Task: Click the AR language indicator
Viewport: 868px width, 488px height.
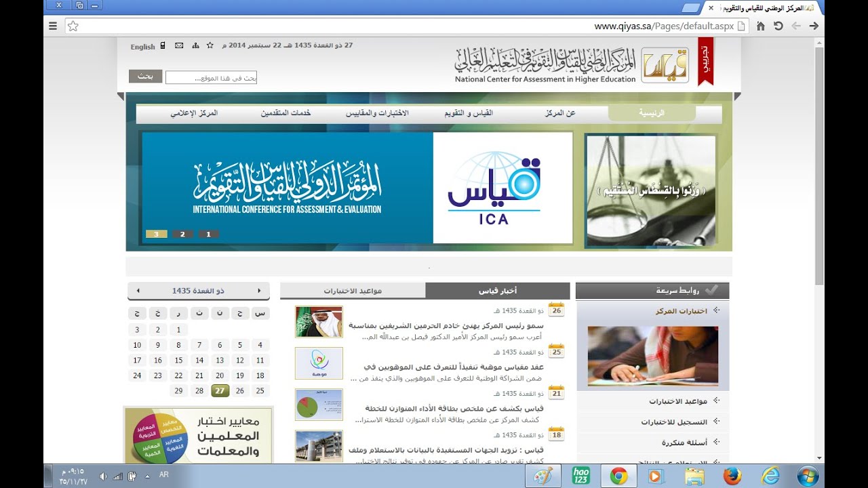Action: pos(164,475)
